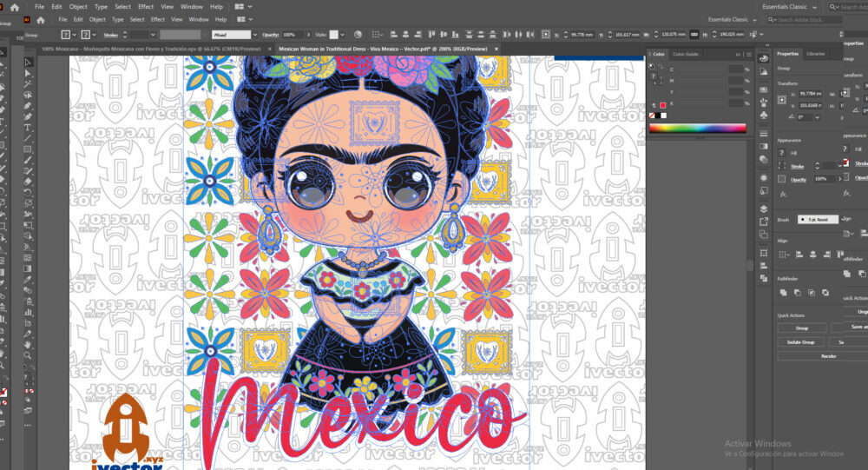Click Horizontal Align Left in control bar
This screenshot has height=470, width=868.
coord(393,35)
